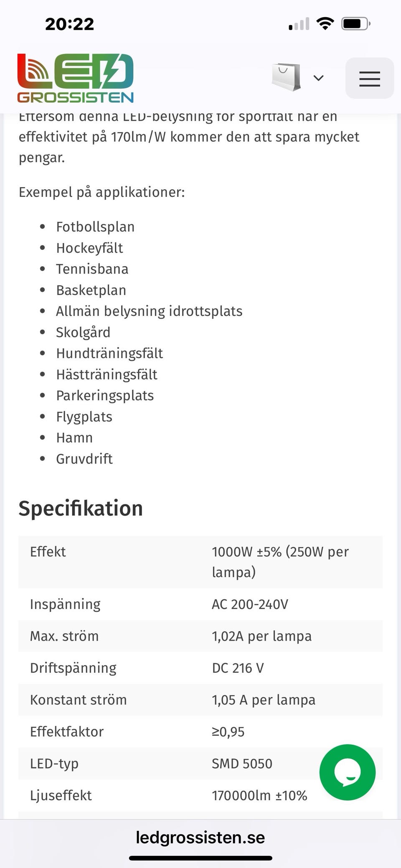Select the Gruvdrift list item
Viewport: 401px width, 868px height.
coord(84,459)
